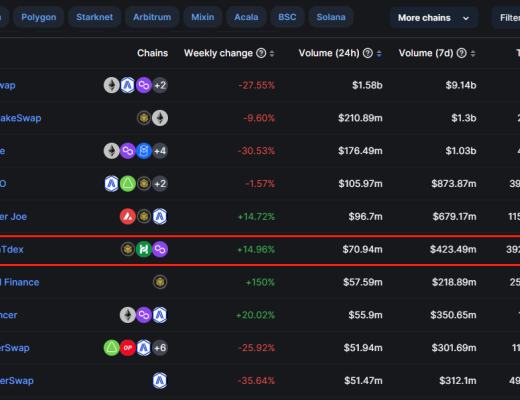Filter by the BSC chain chip
520x400 pixels.
tap(287, 17)
